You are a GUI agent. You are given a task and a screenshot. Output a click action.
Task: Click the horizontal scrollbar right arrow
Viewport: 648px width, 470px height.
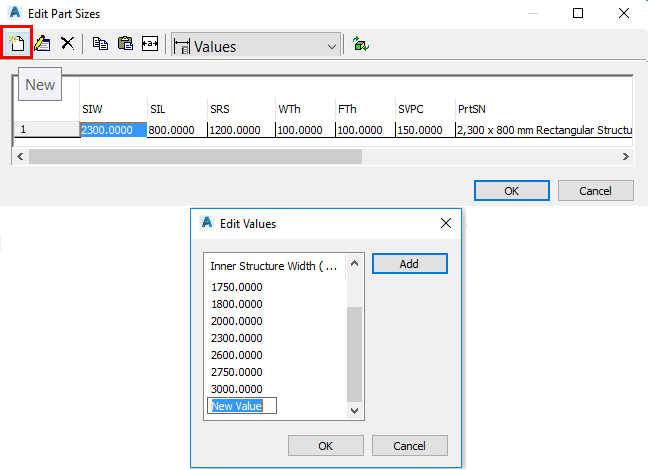click(x=626, y=157)
